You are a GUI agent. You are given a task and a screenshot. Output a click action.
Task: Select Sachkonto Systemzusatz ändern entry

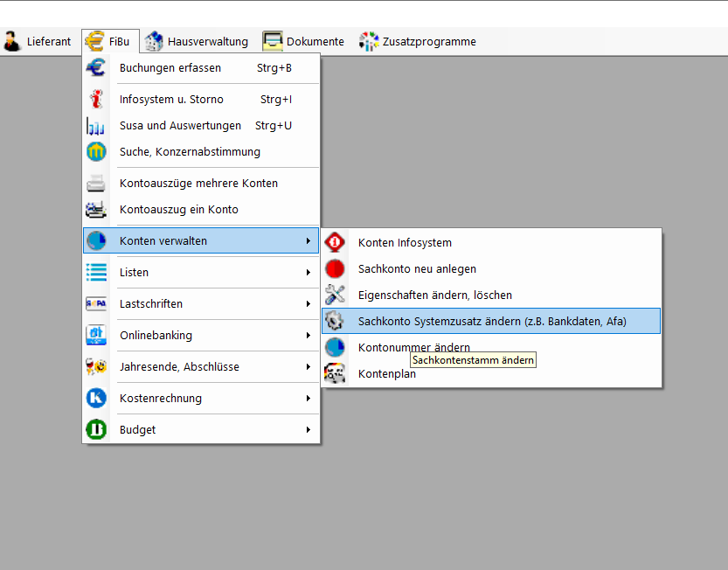[491, 321]
